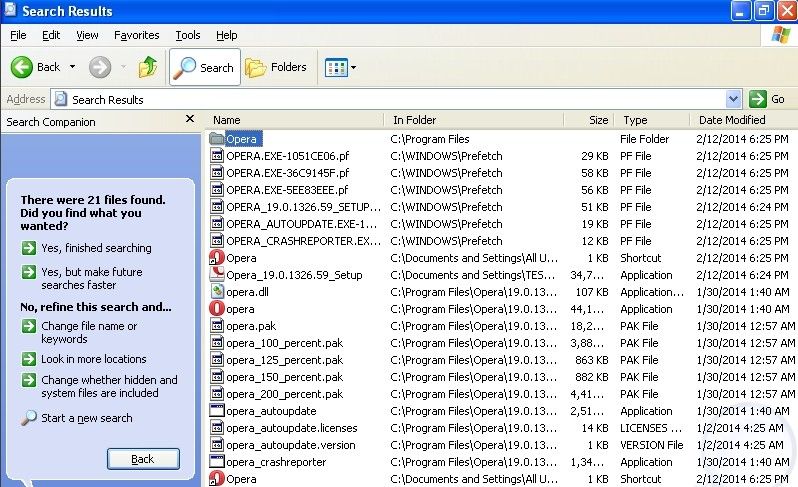
Task: Select opera_100_percent.pak file icon
Action: tap(217, 343)
